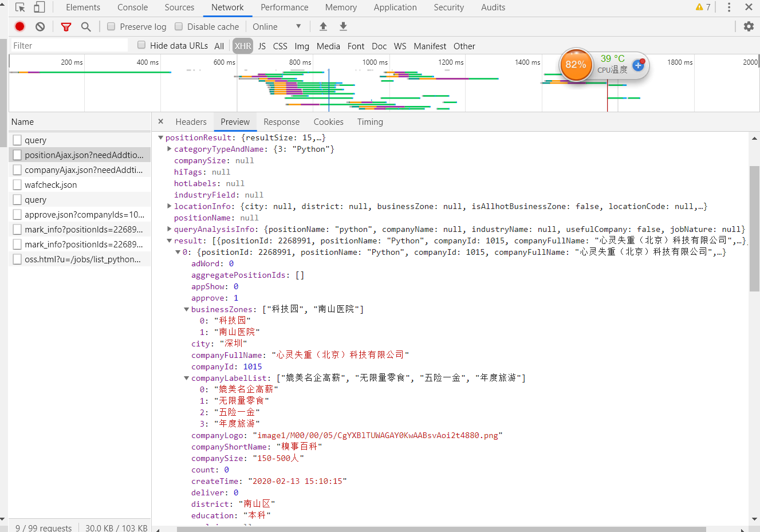The image size is (760, 532).
Task: Click preview pane horizontal scrollbar thumb
Action: click(x=441, y=529)
